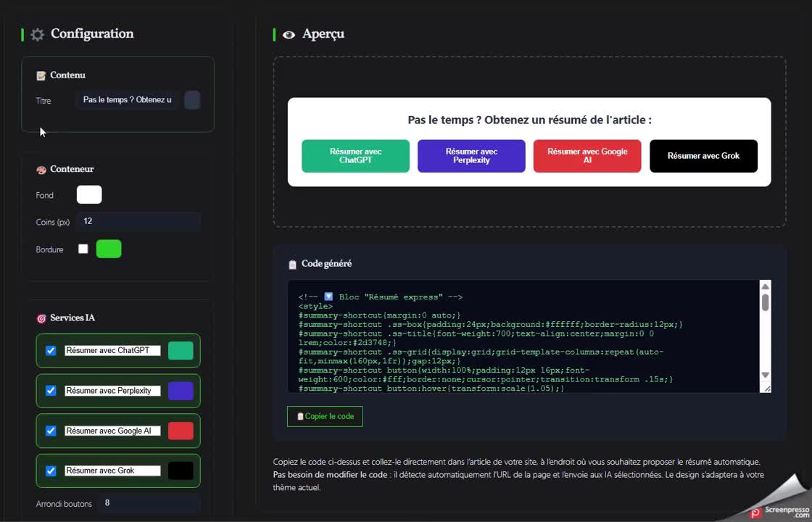Click the green Résumer avec ChatGPT preview button

point(355,156)
